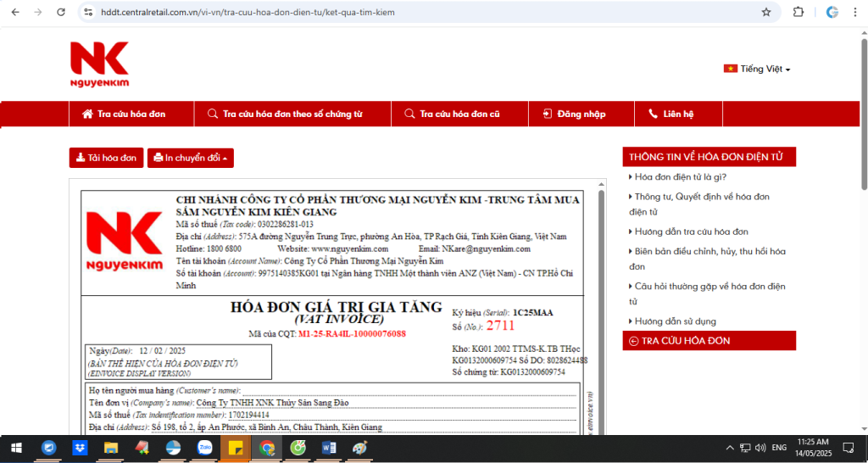Open Thông tư, Quyết định về hóa đơn link
This screenshot has height=463, width=868.
coord(699,204)
